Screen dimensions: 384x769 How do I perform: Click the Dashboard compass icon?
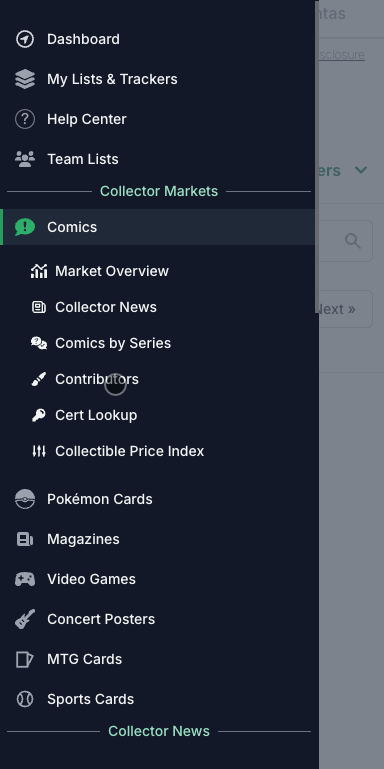click(25, 39)
